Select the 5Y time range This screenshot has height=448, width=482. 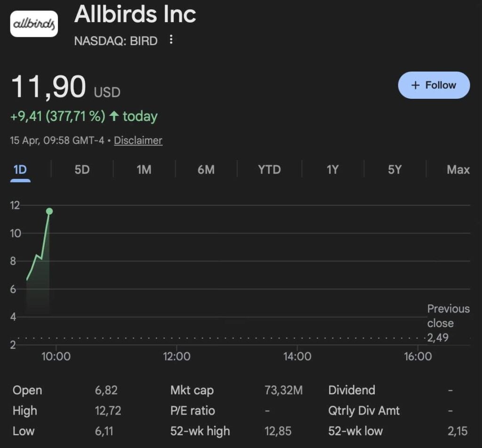point(394,169)
